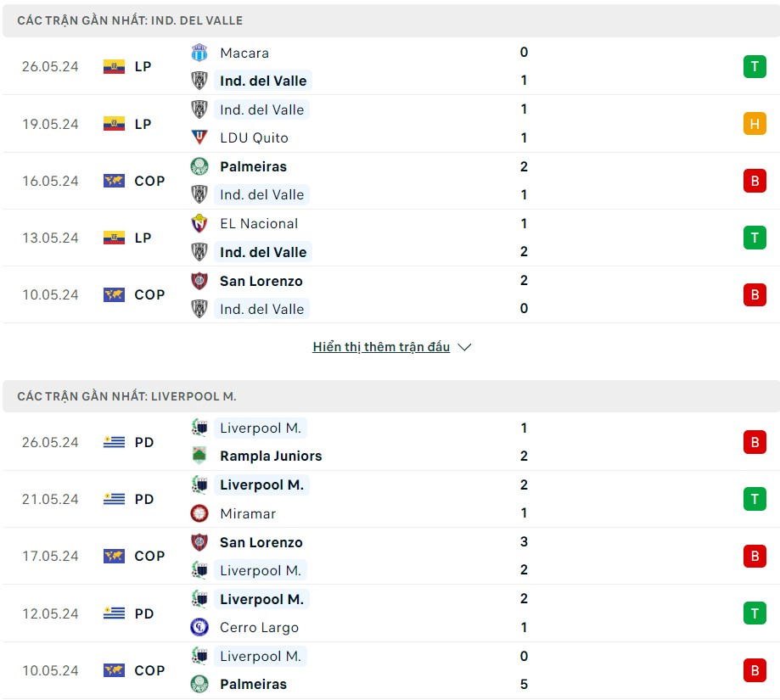Toggle the red B loss badge for Palmeiras match
This screenshot has height=700, width=780.
[754, 181]
